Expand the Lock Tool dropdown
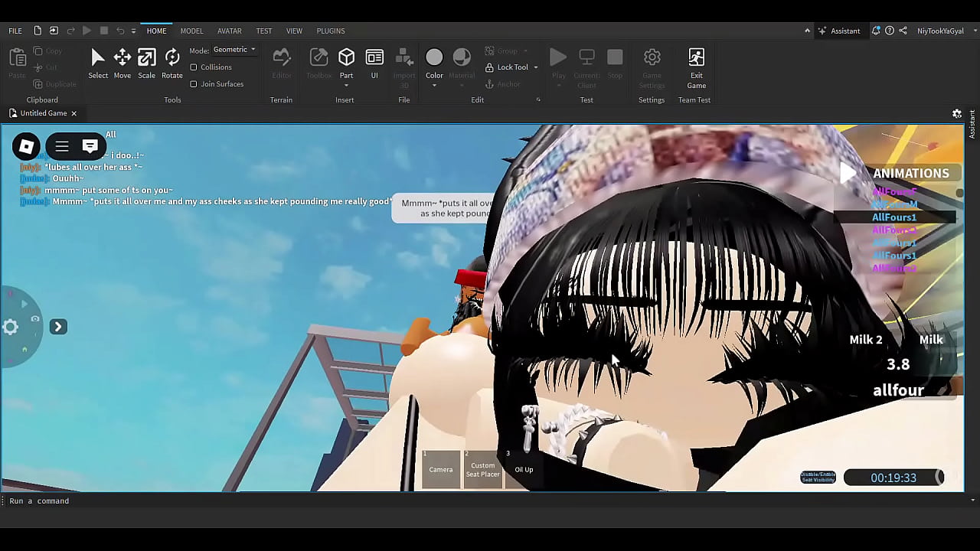The image size is (980, 551). tap(535, 67)
